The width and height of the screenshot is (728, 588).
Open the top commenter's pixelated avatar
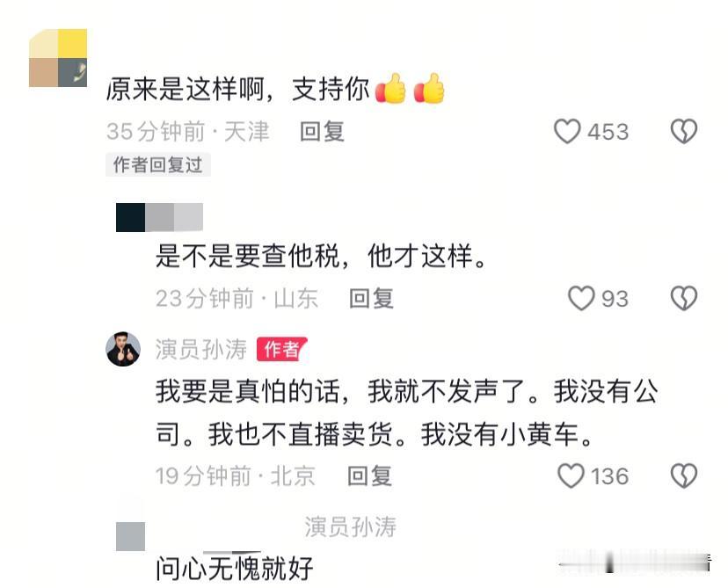coord(58,58)
